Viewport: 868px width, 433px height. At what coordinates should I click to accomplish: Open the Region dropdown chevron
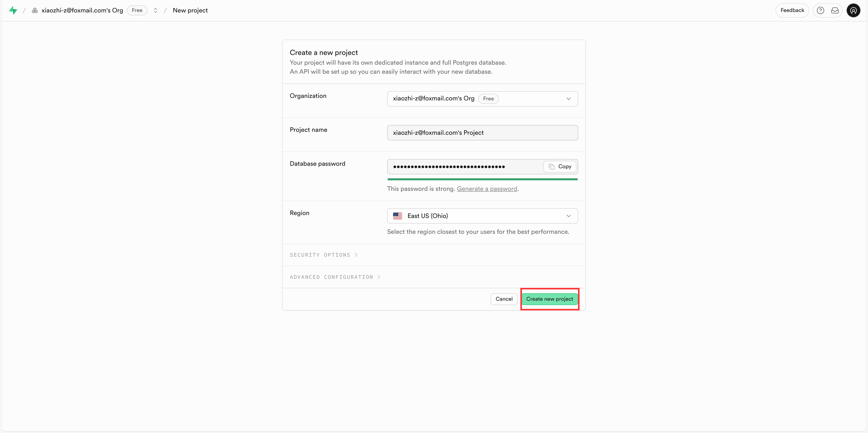coord(568,216)
